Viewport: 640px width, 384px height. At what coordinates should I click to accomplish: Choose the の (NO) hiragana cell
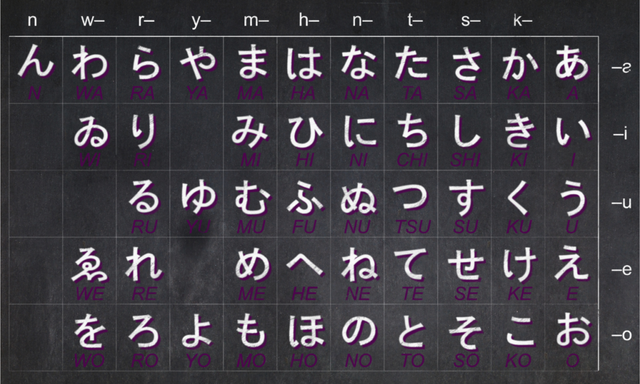[358, 337]
